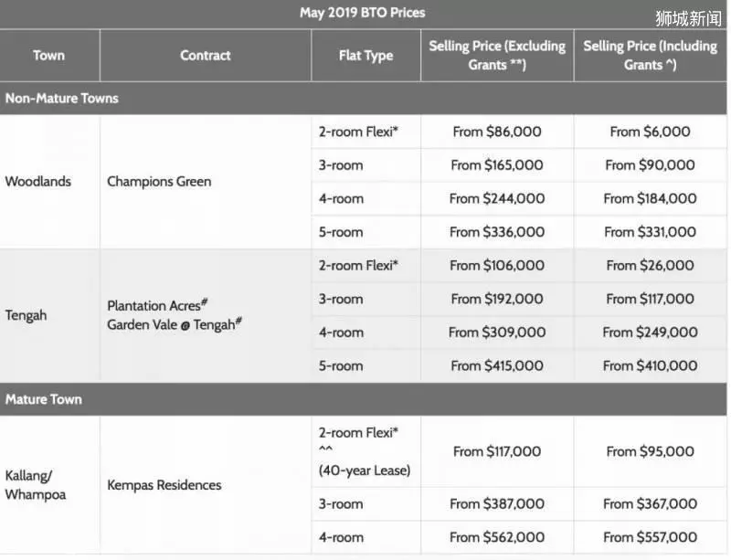Click the Non-Mature Towns section row
The width and height of the screenshot is (731, 560).
point(363,99)
